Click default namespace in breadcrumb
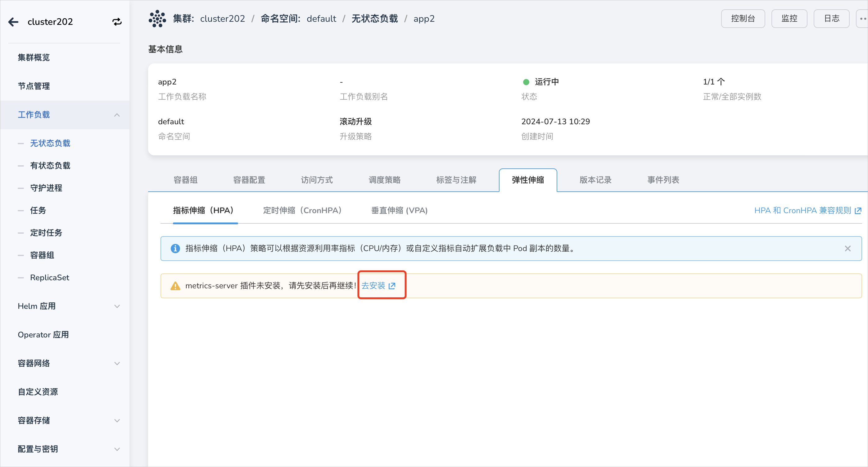The width and height of the screenshot is (868, 467). (x=321, y=19)
